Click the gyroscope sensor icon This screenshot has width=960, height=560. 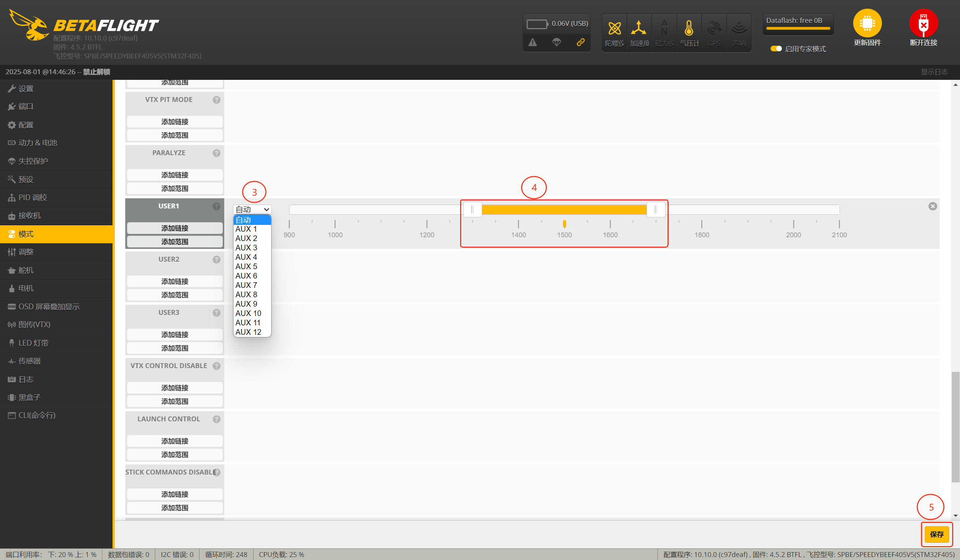click(x=614, y=28)
